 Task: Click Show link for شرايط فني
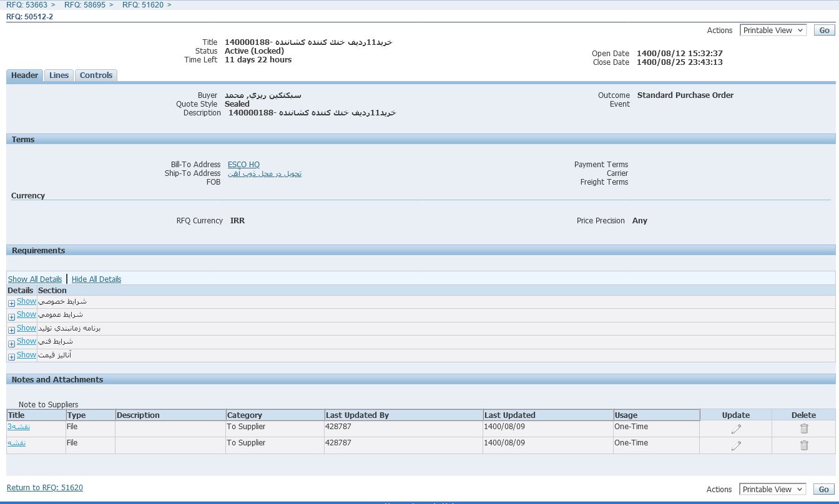[x=26, y=341]
